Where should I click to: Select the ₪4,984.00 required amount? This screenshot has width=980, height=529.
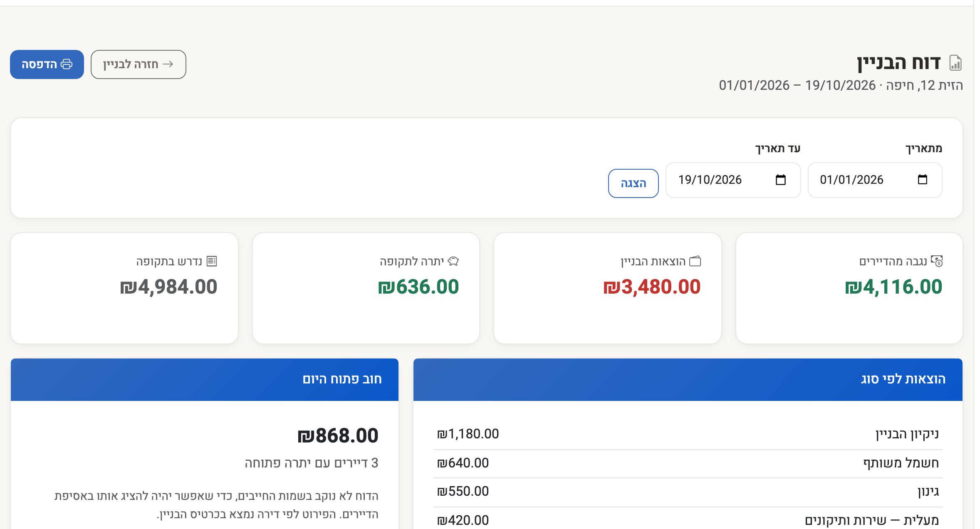(x=168, y=287)
